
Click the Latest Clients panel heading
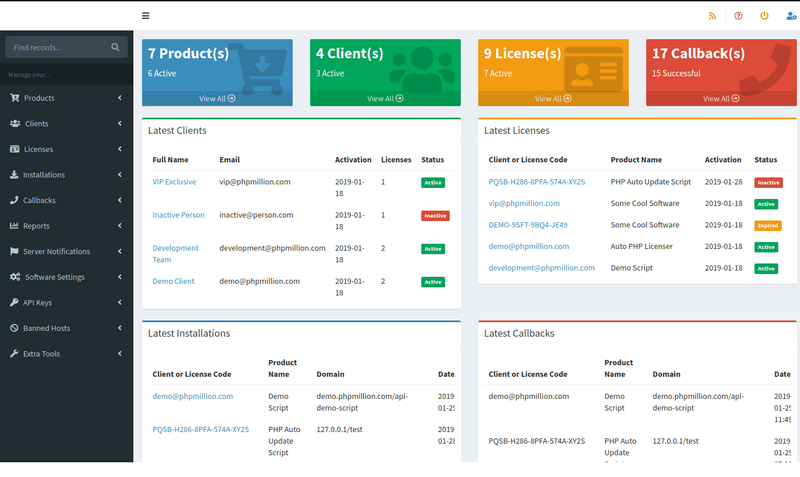177,131
